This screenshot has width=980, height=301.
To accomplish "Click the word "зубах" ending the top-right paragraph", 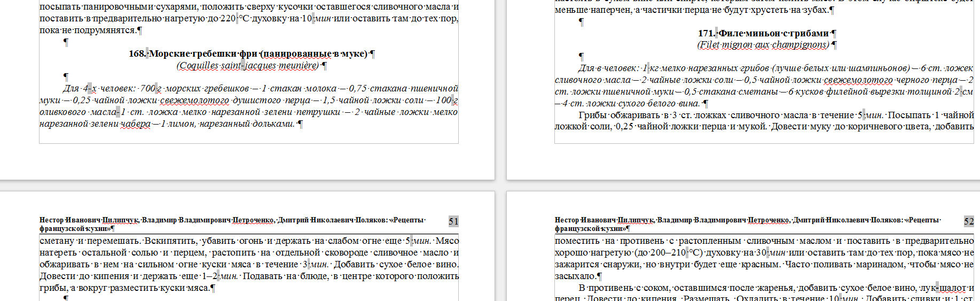I will coord(816,10).
